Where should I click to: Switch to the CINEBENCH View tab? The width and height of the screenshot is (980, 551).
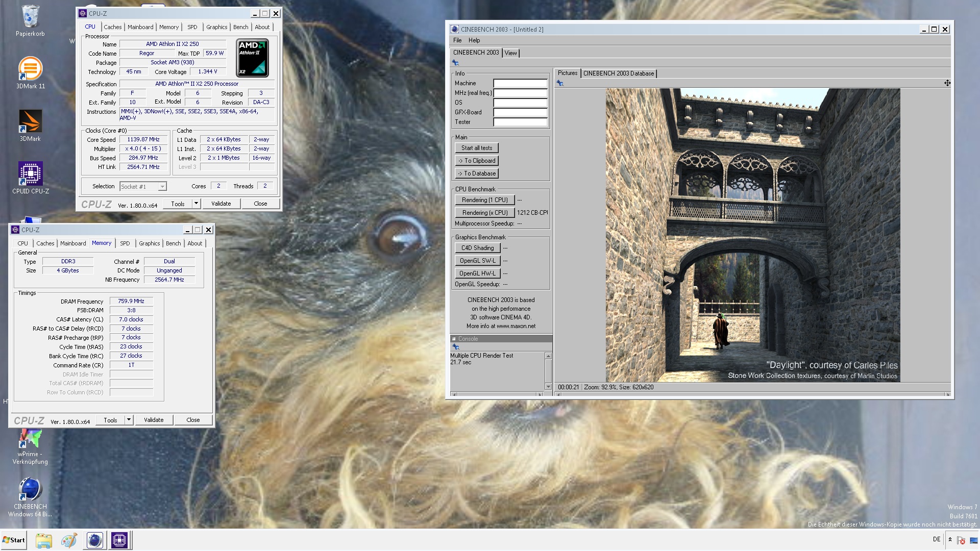click(x=510, y=53)
